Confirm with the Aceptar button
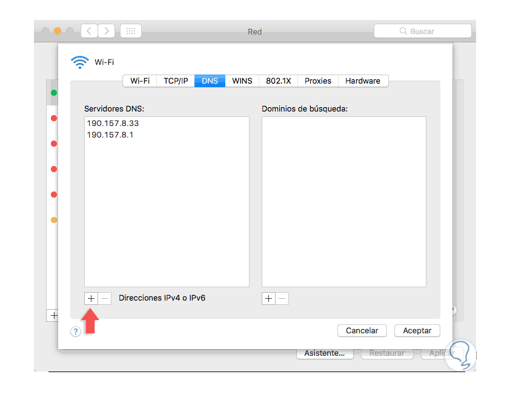The image size is (510, 420). pos(417,330)
